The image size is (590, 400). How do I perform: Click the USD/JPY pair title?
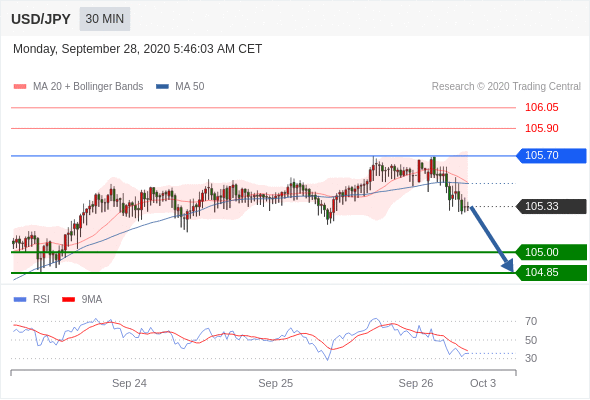41,19
